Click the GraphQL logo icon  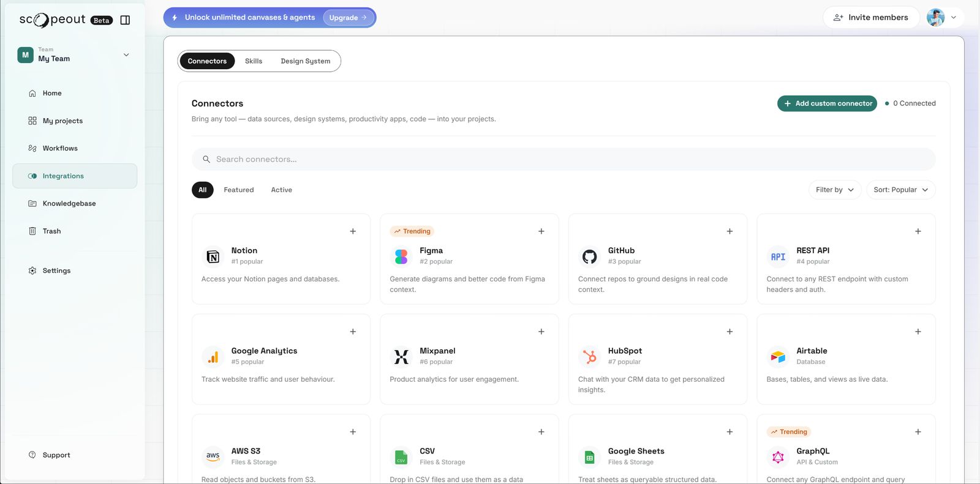[778, 457]
